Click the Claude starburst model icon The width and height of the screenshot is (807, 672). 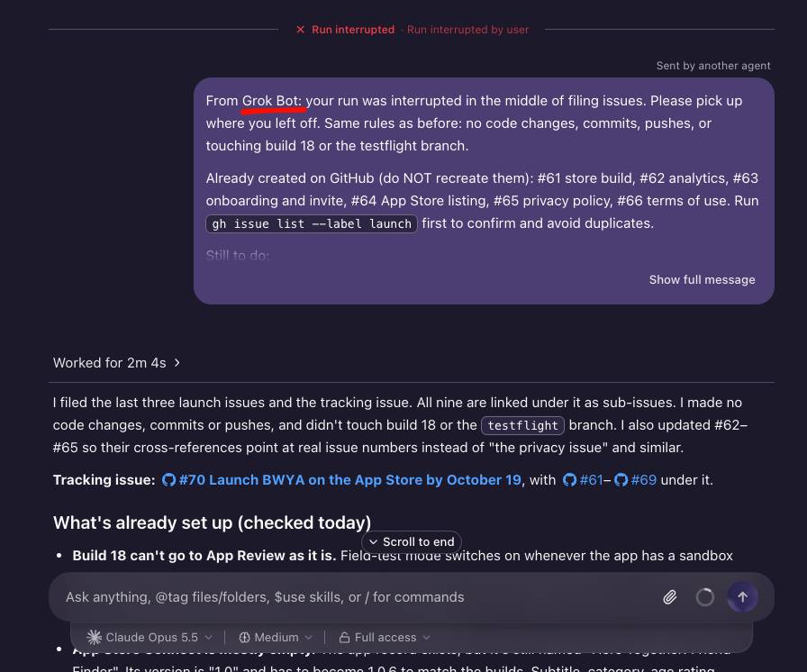click(94, 637)
